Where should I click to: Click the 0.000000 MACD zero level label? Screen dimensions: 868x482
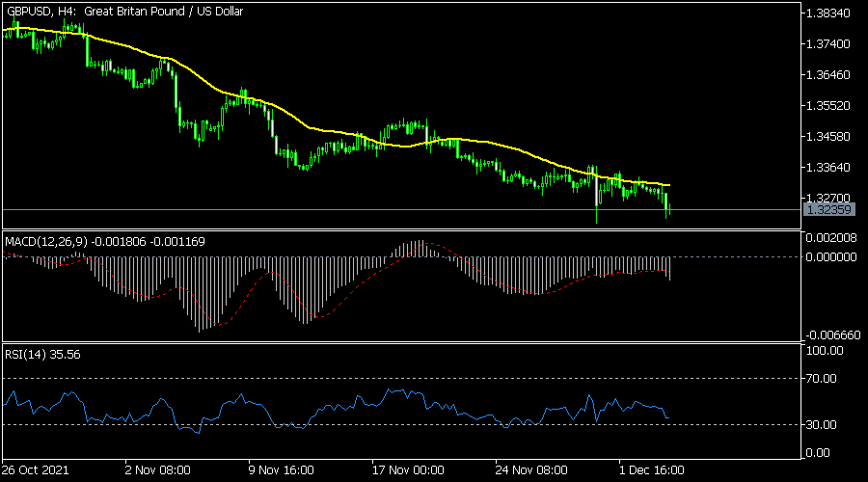[831, 257]
